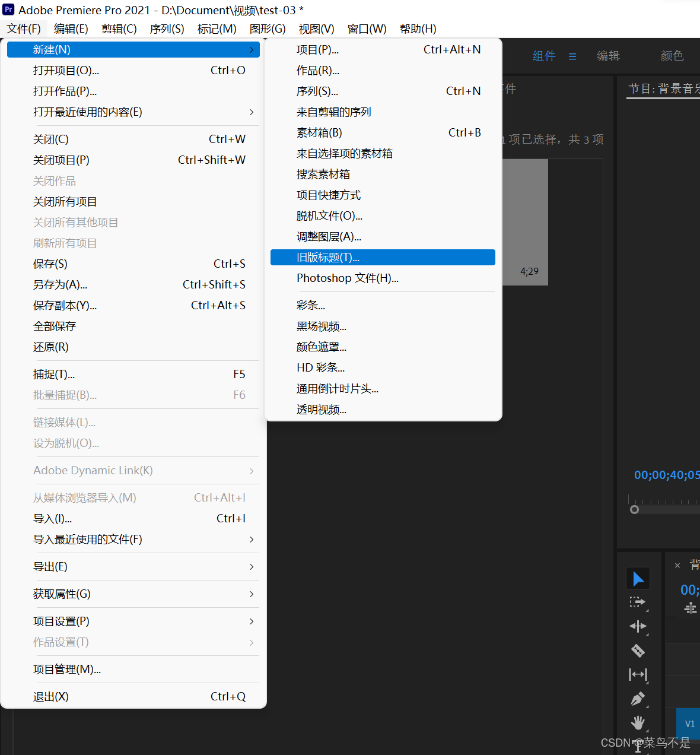The width and height of the screenshot is (700, 755).
Task: Select the Slip tool
Action: click(638, 674)
